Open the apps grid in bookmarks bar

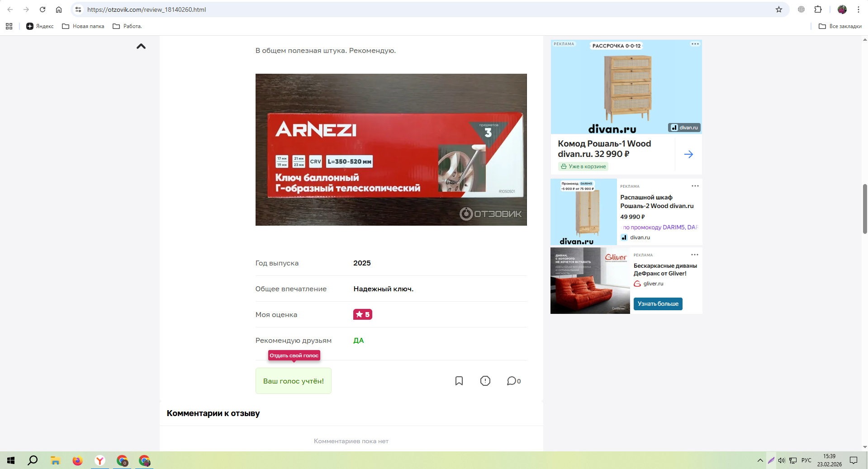coord(9,26)
